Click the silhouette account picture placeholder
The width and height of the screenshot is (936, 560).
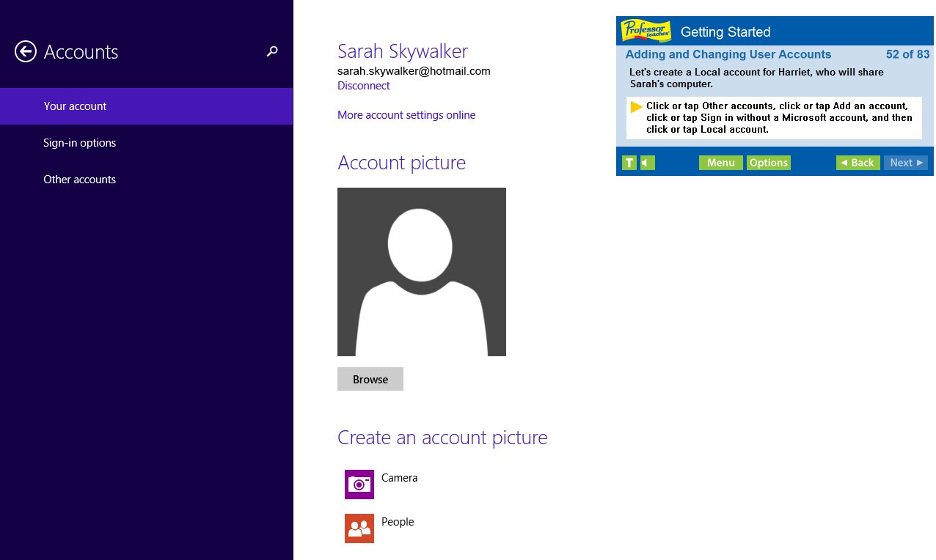coord(421,271)
